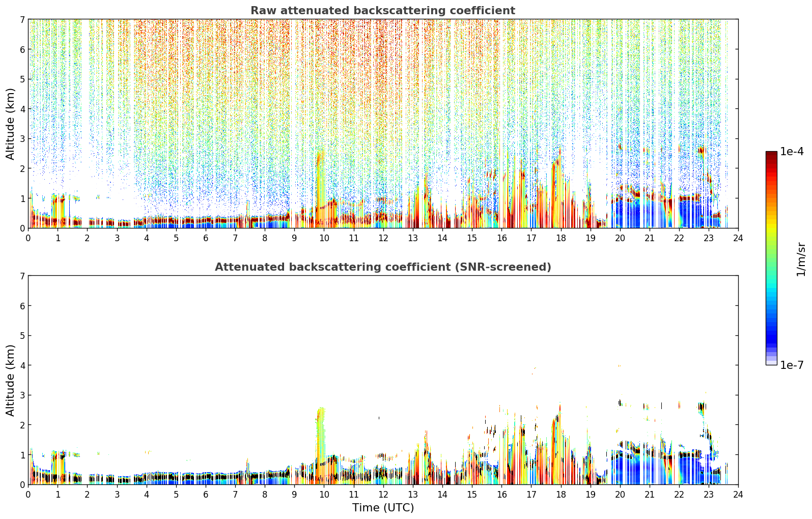The width and height of the screenshot is (812, 519).
Task: Click the 7 km altitude tick, top plot
Action: 22,19
